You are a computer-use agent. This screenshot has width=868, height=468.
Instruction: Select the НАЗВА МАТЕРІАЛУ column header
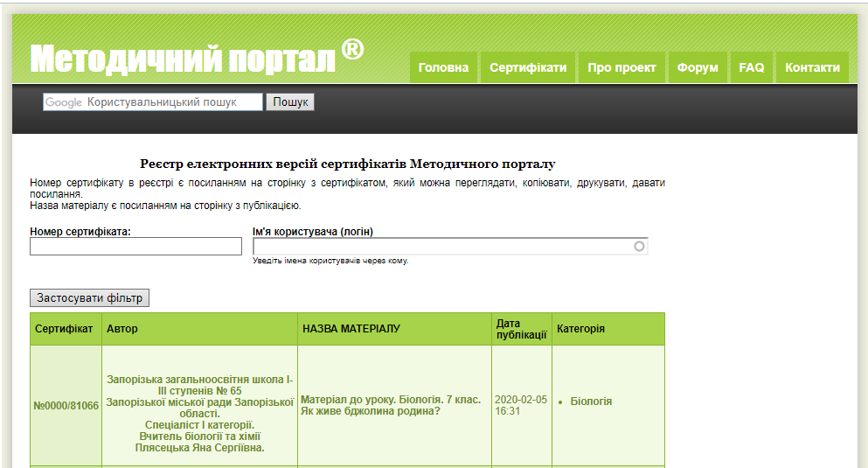(x=395, y=329)
